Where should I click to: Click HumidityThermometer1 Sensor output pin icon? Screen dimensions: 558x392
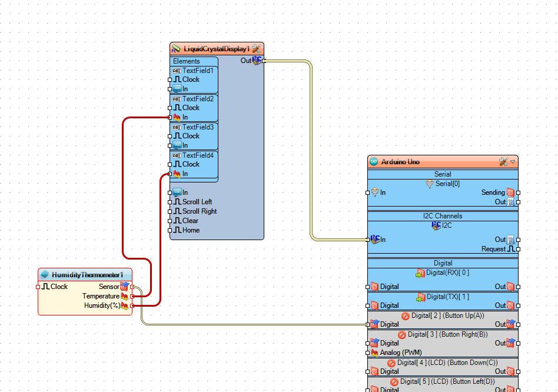(x=124, y=287)
